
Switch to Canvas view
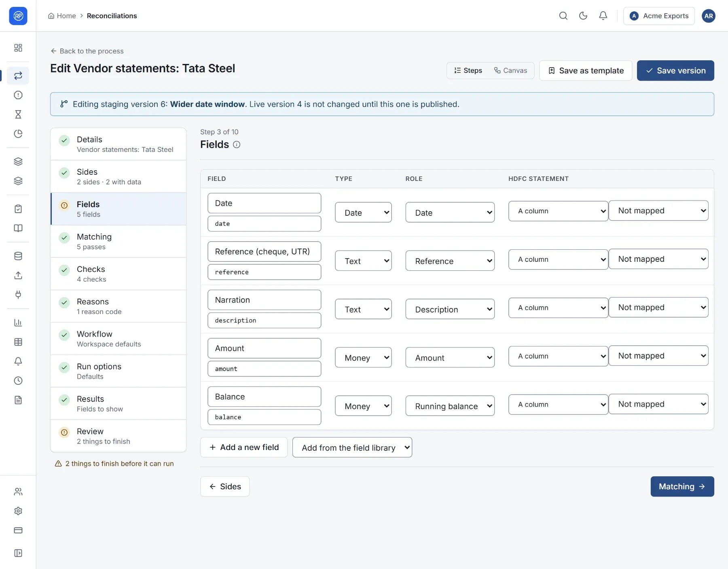click(x=510, y=70)
